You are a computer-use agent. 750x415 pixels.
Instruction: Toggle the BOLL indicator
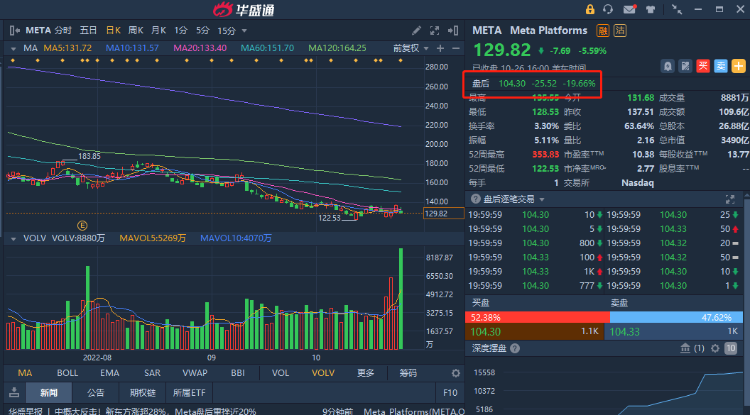click(x=67, y=373)
